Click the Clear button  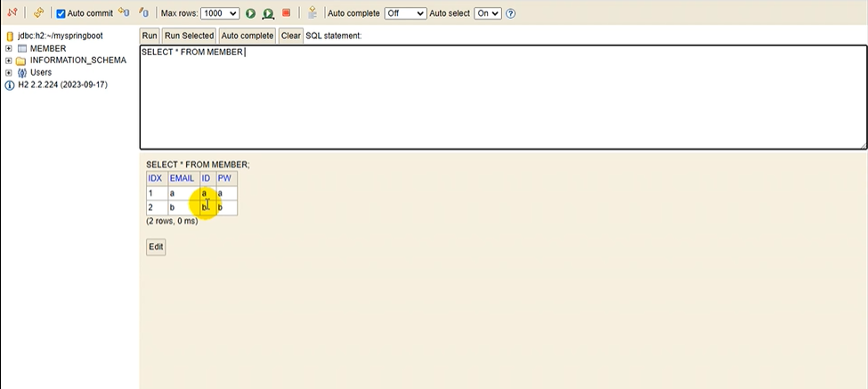290,36
